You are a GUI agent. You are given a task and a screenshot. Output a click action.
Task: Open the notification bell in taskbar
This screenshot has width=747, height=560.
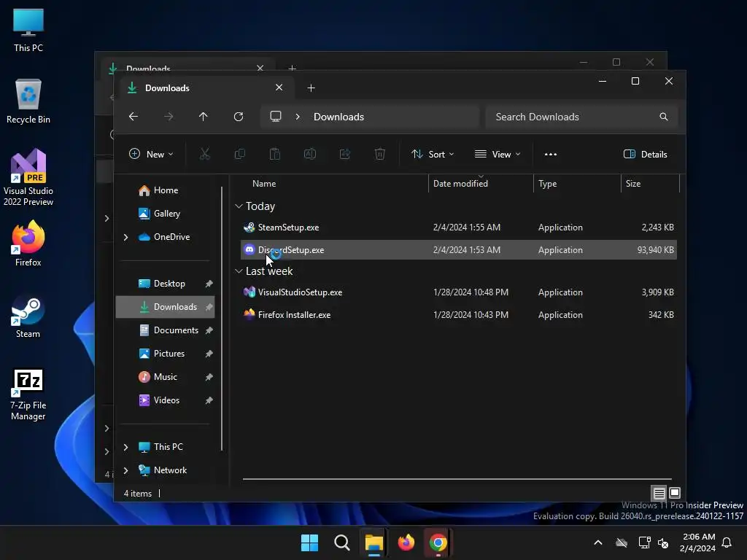click(727, 542)
